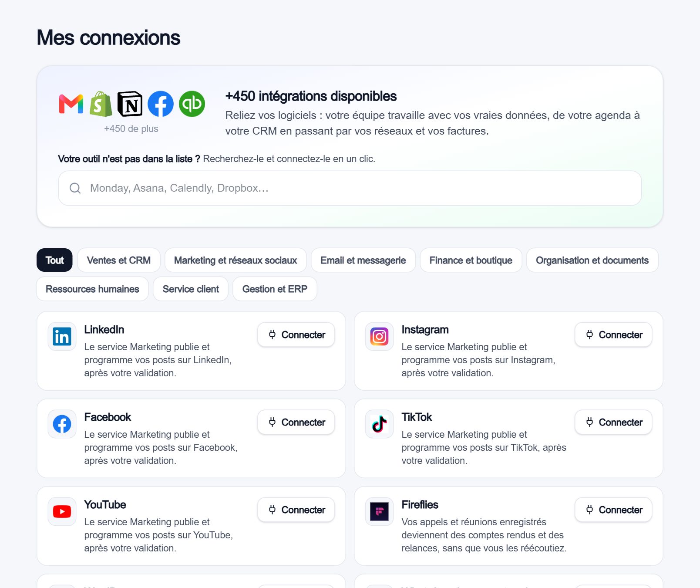Screen dimensions: 700x588
Task: Open Marketing et réseaux sociaux category
Action: (236, 260)
